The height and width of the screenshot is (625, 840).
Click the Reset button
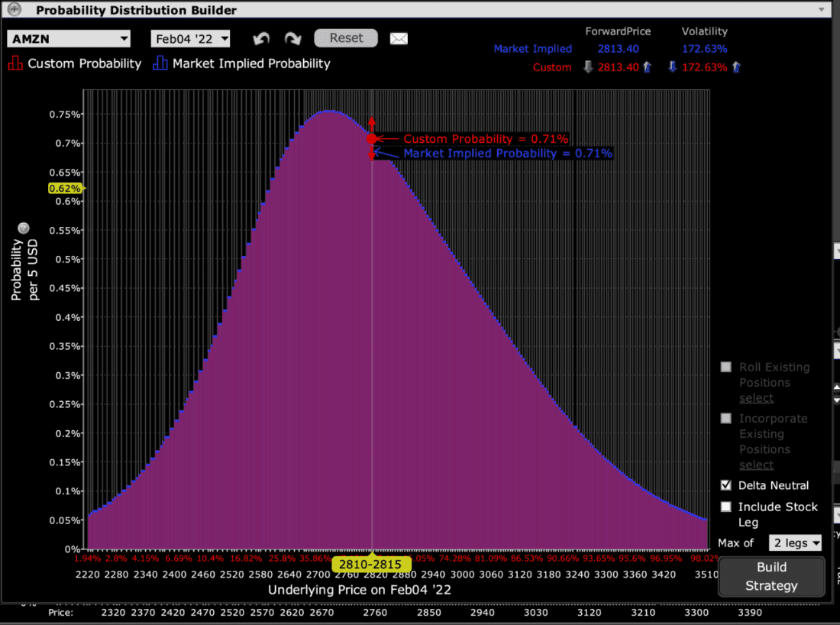346,38
